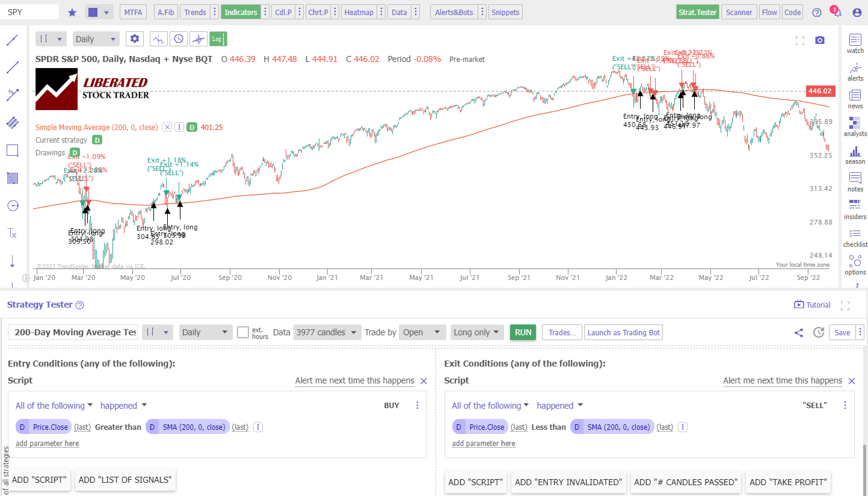Take a chart screenshot with the camera icon
868x496 pixels.
[819, 39]
